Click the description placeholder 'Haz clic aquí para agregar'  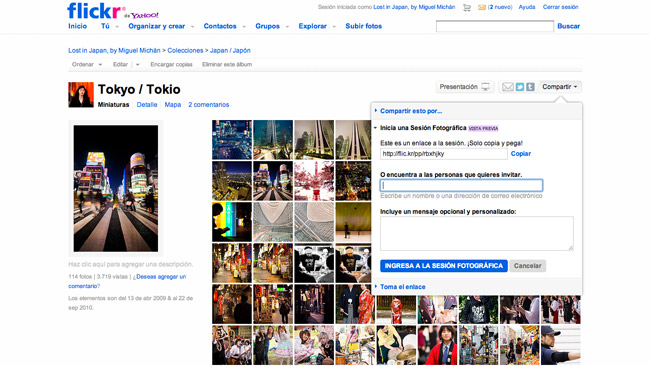click(x=131, y=264)
